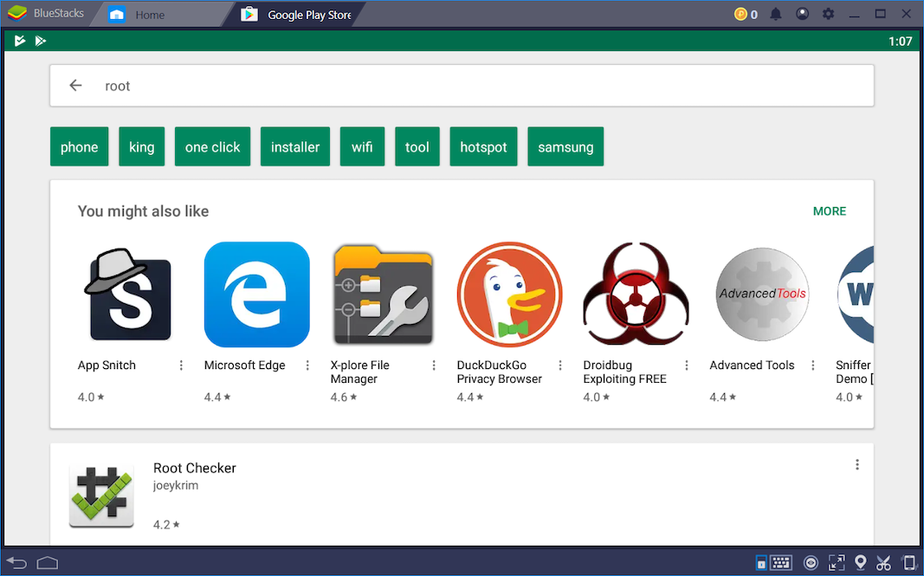
Task: Click the BlueStacks coin balance icon
Action: [x=740, y=14]
